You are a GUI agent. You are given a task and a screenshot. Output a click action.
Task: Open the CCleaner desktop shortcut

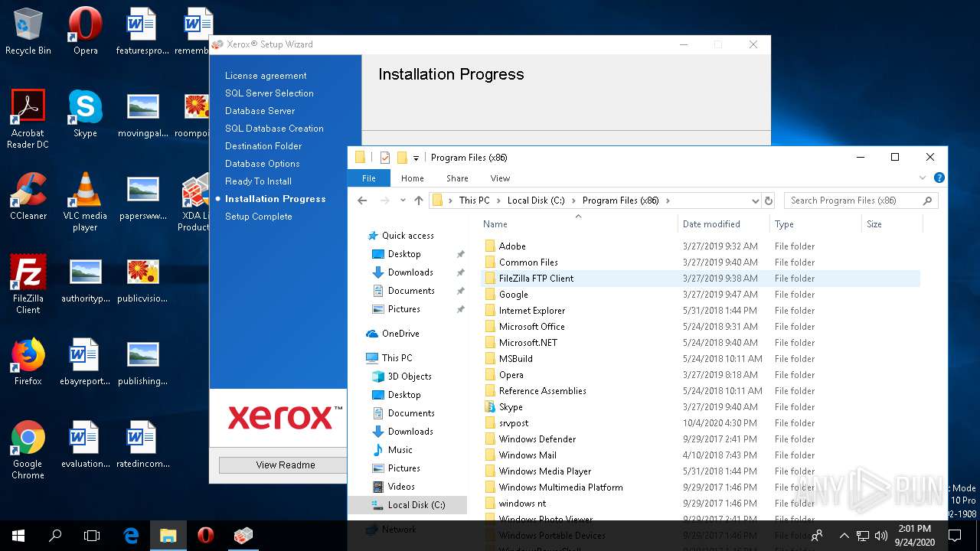(x=28, y=197)
